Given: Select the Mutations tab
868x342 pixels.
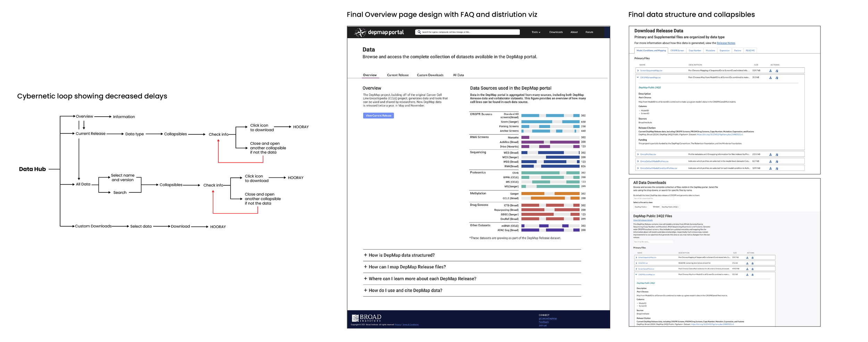Looking at the screenshot, I should click(x=710, y=50).
